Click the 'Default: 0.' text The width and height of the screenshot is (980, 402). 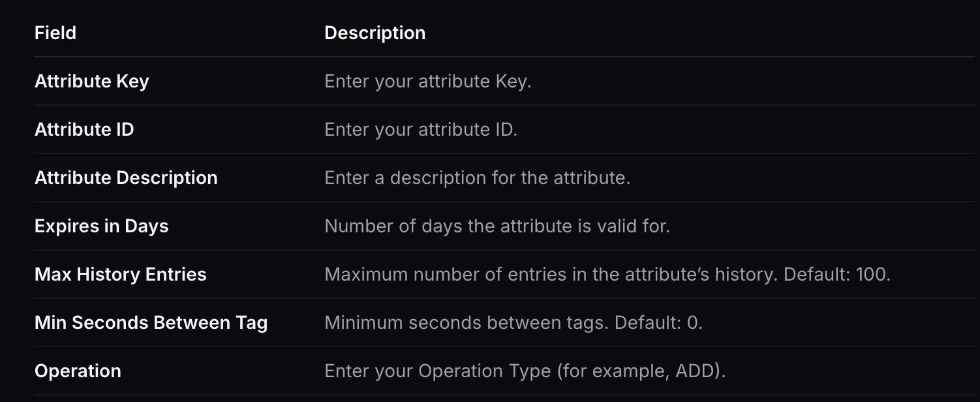coord(659,322)
